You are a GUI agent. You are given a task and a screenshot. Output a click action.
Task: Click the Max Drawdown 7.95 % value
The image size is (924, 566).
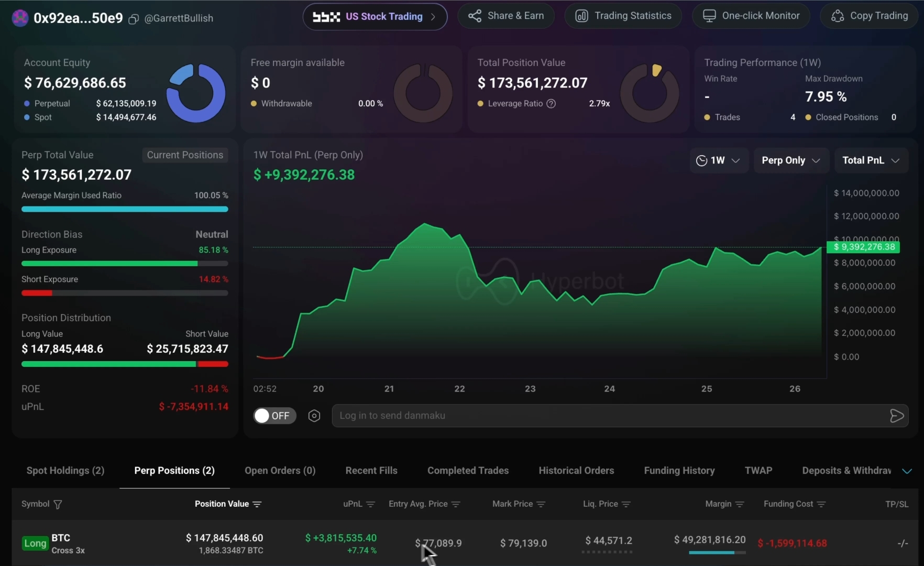tap(826, 96)
